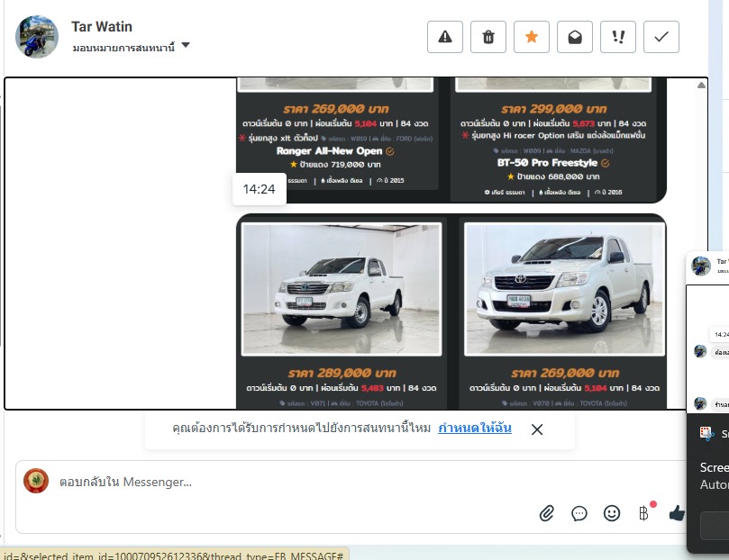
Task: Mark conversation done with checkmark
Action: point(661,37)
